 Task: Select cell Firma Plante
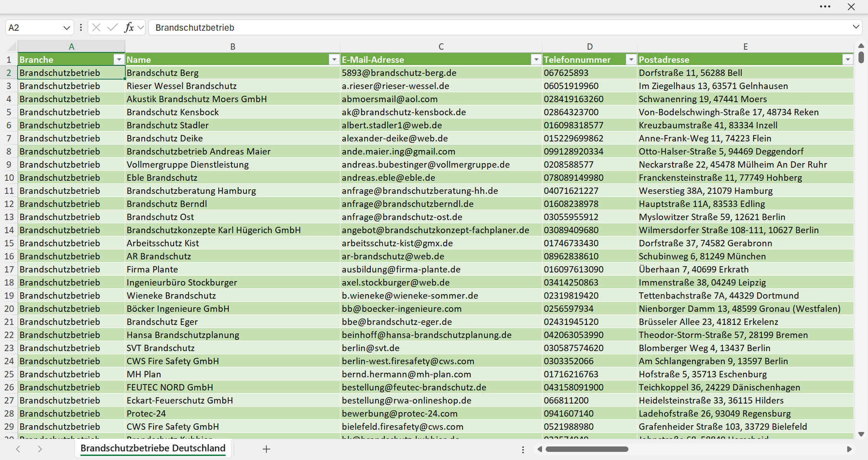click(232, 269)
